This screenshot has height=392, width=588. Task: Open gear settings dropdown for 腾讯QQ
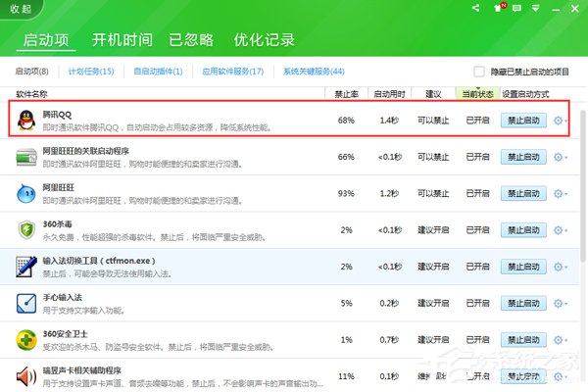561,121
